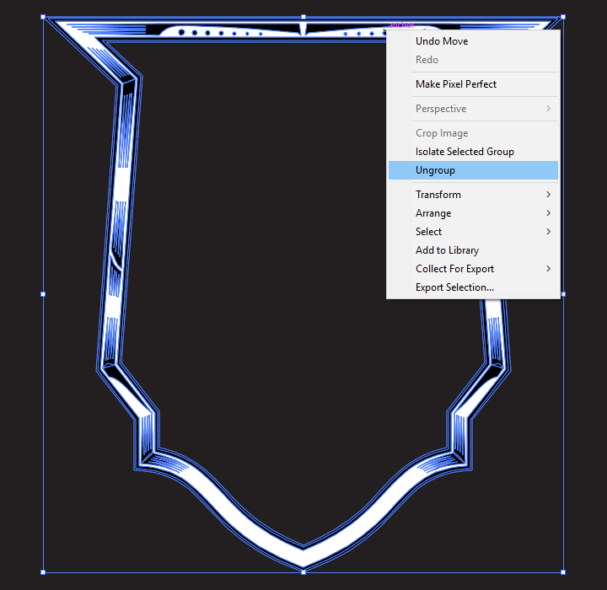Click the middle-left bounding box handle

point(43,294)
